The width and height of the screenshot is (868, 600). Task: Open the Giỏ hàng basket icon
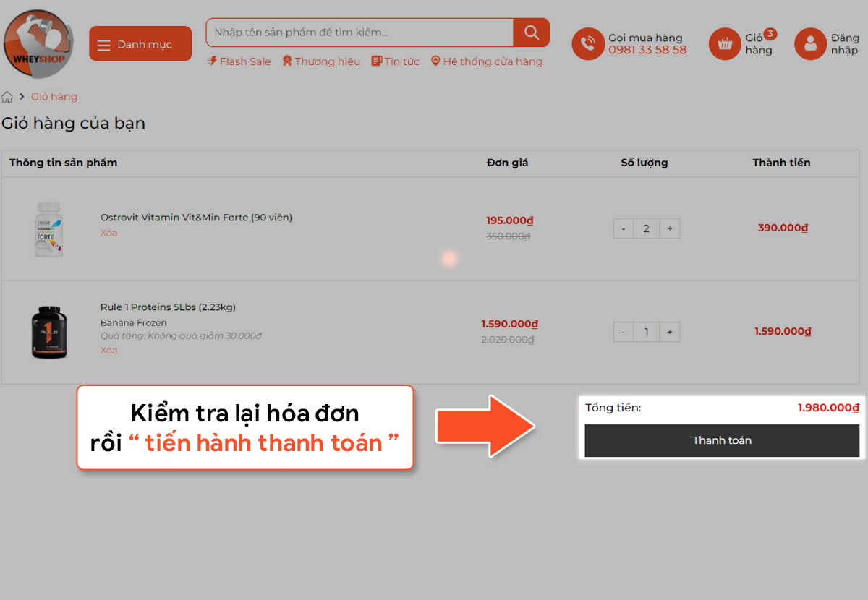[x=725, y=44]
